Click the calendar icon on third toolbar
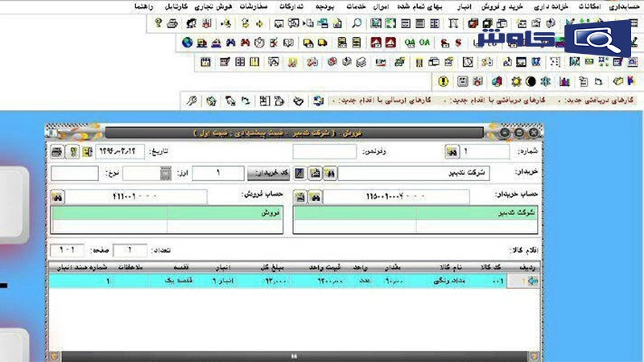 click(206, 62)
